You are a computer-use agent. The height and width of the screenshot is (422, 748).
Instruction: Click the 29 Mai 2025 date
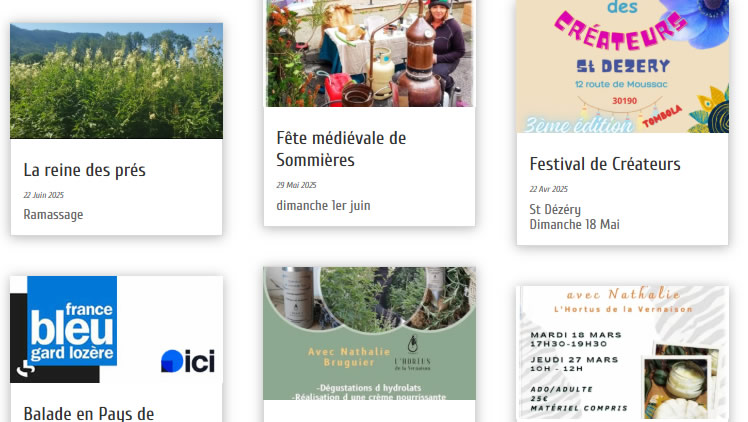[296, 185]
